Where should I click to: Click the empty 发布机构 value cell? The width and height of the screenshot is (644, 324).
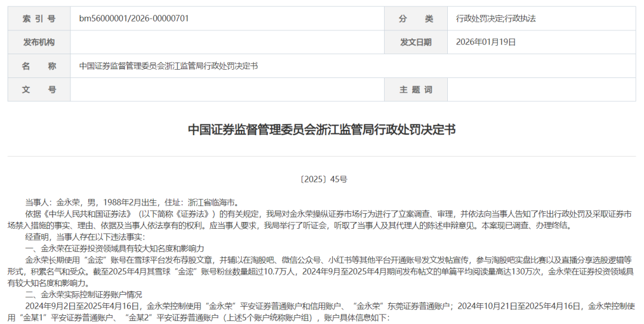pos(227,42)
